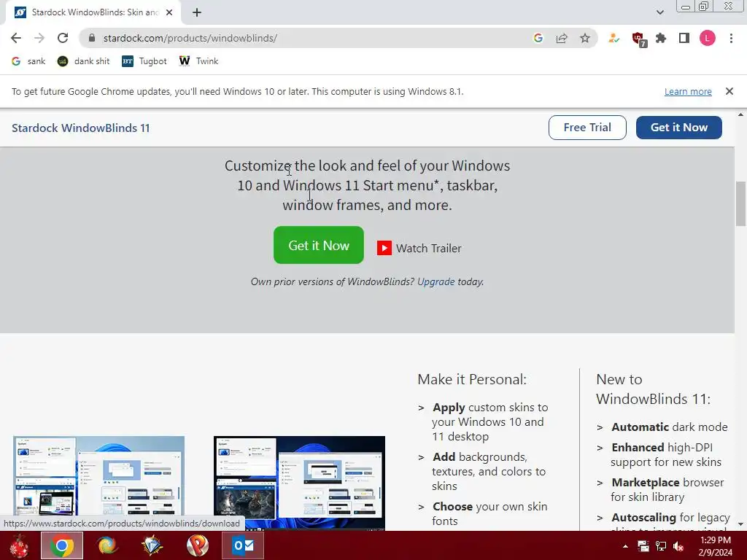
Task: Click the 'Automatic dark mode' bullet text
Action: tap(670, 427)
